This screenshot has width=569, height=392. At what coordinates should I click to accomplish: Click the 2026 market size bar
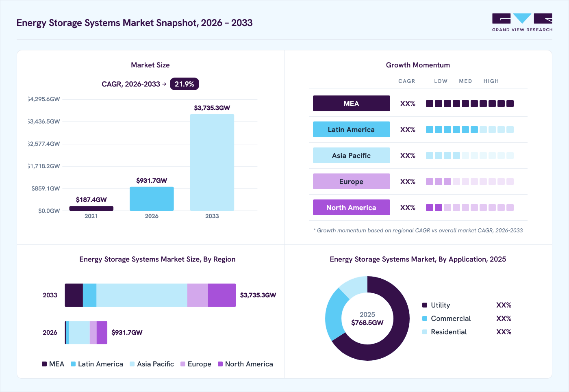coord(152,199)
